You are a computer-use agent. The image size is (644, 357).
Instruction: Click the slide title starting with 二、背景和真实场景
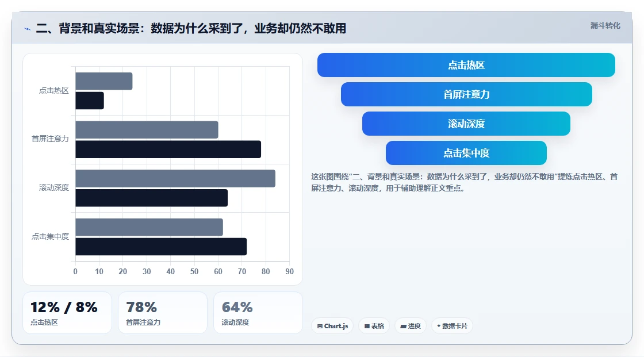[x=191, y=28]
